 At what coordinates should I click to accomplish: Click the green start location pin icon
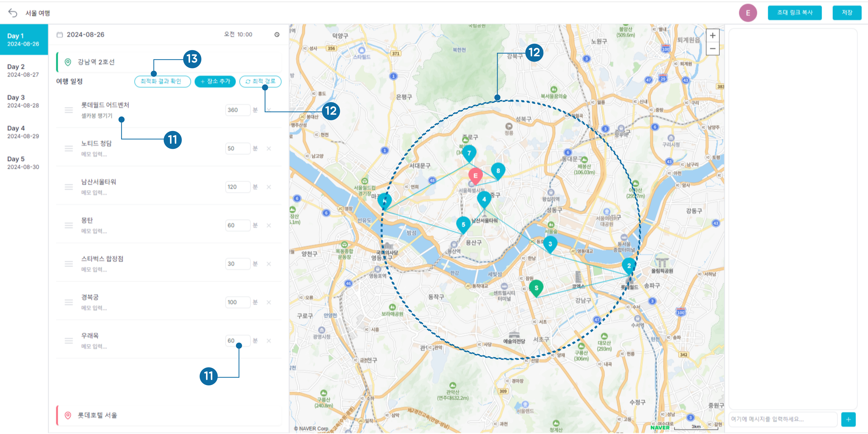point(68,62)
